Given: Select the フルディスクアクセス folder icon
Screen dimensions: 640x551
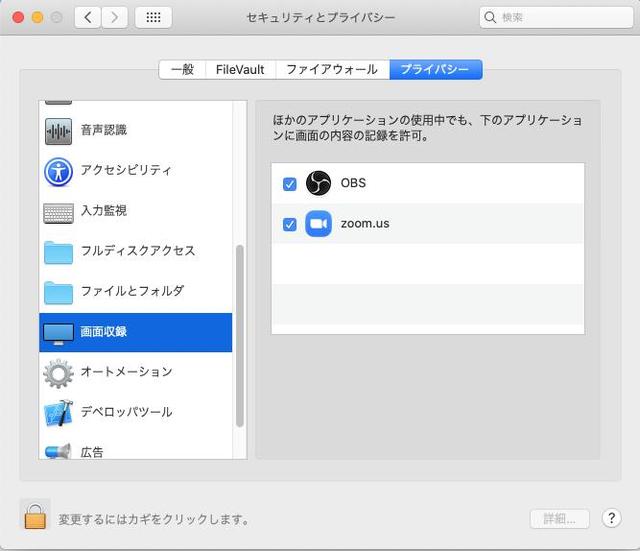Looking at the screenshot, I should point(59,252).
